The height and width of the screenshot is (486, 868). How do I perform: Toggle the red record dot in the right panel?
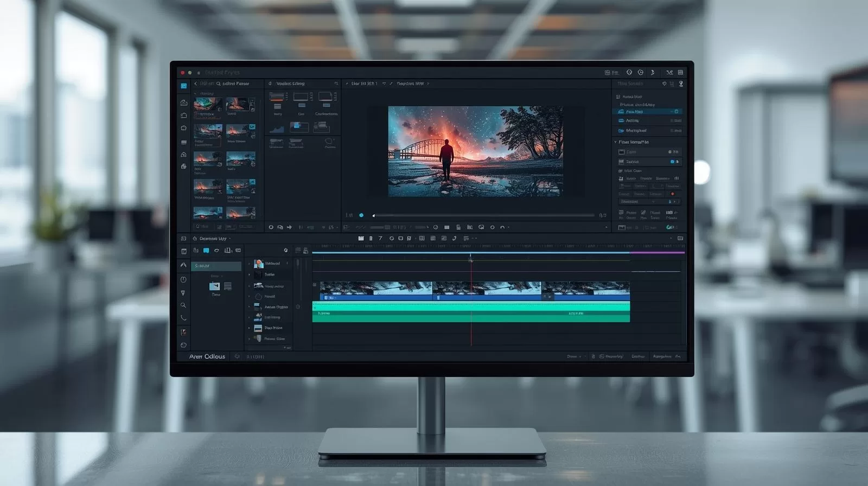(673, 194)
